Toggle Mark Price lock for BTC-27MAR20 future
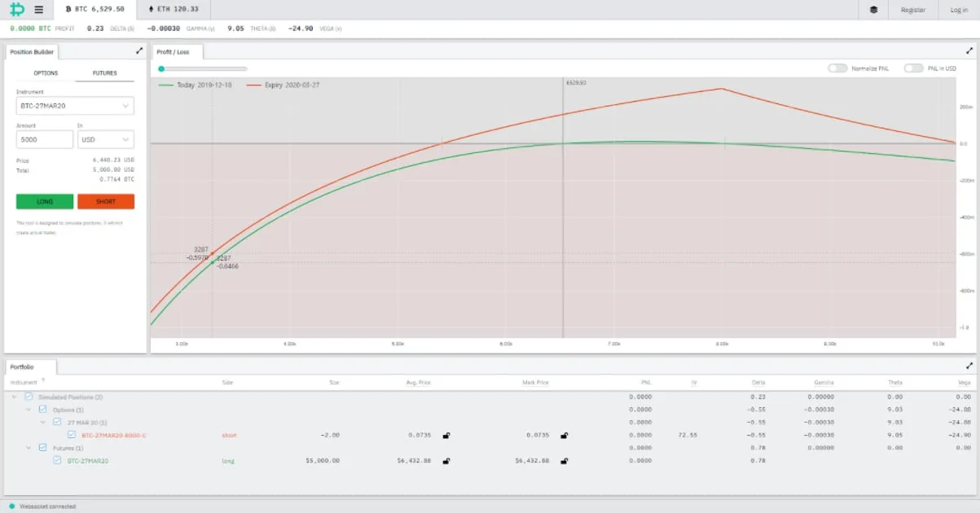 (565, 461)
